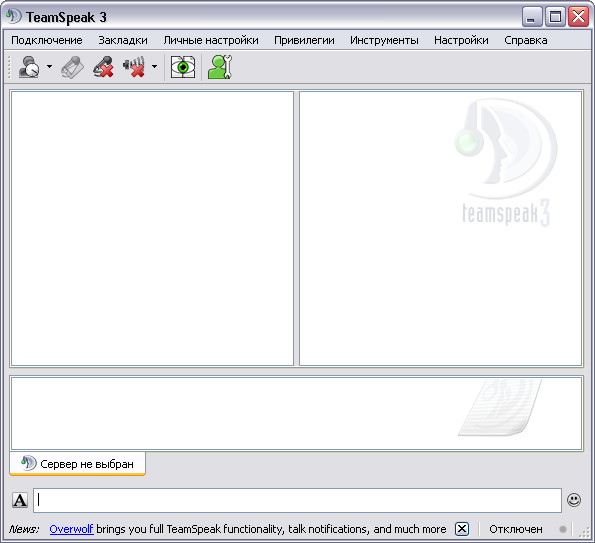
Task: Click the green eye subscribe icon
Action: 183,67
